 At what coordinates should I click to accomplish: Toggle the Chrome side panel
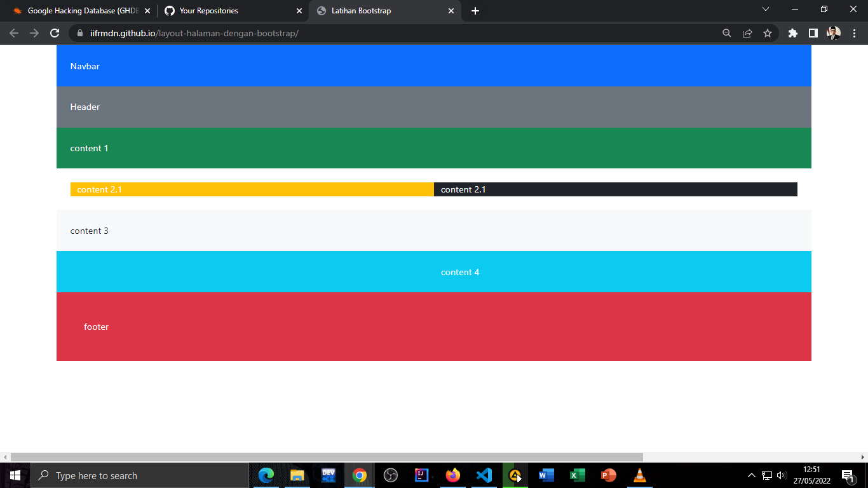pyautogui.click(x=813, y=33)
